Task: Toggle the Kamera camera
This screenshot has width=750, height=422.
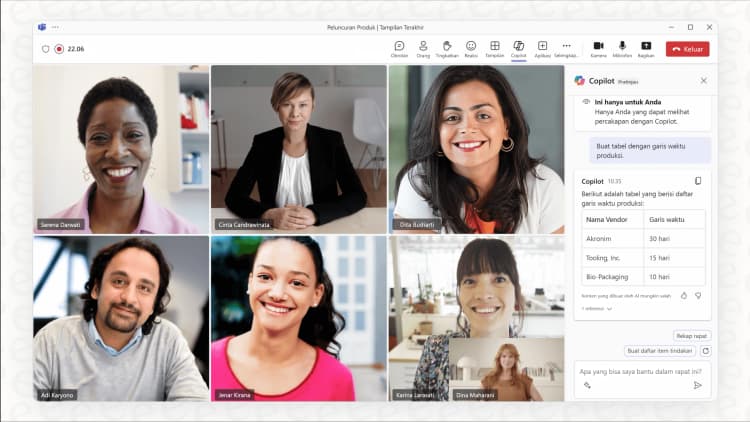Action: (x=598, y=49)
